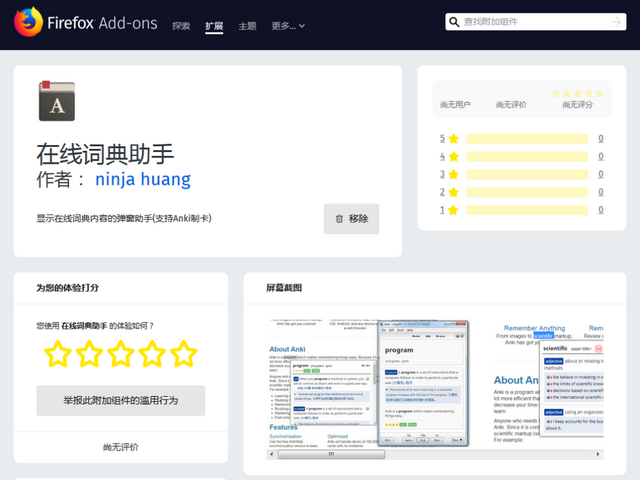
Task: Click the 尚无评价 text below report button
Action: [x=121, y=447]
